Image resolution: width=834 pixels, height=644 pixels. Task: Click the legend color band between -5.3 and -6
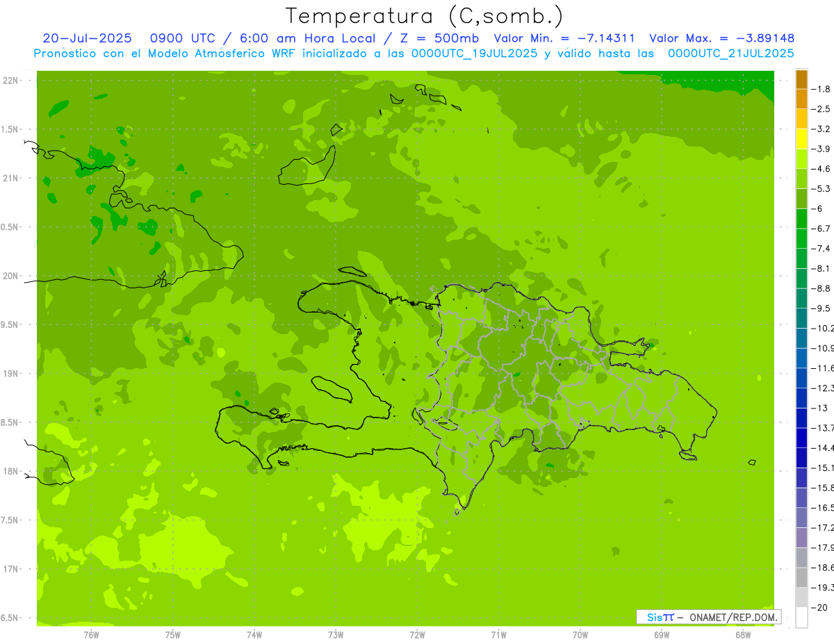[x=801, y=199]
